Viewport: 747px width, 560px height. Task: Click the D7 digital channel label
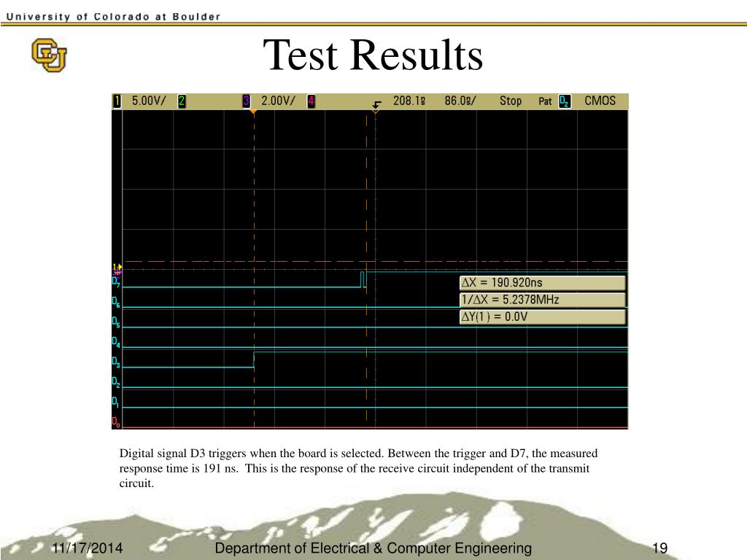tap(116, 282)
